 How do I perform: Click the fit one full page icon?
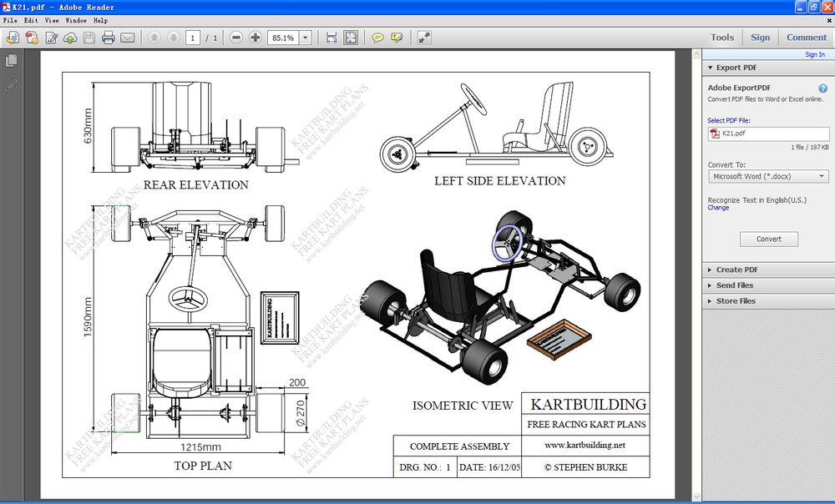pos(351,38)
